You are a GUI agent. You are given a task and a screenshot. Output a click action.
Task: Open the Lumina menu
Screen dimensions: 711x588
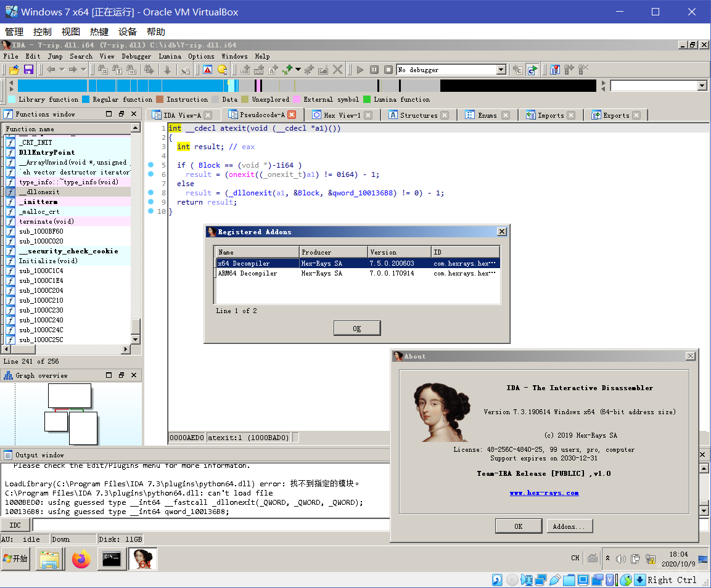tap(170, 56)
